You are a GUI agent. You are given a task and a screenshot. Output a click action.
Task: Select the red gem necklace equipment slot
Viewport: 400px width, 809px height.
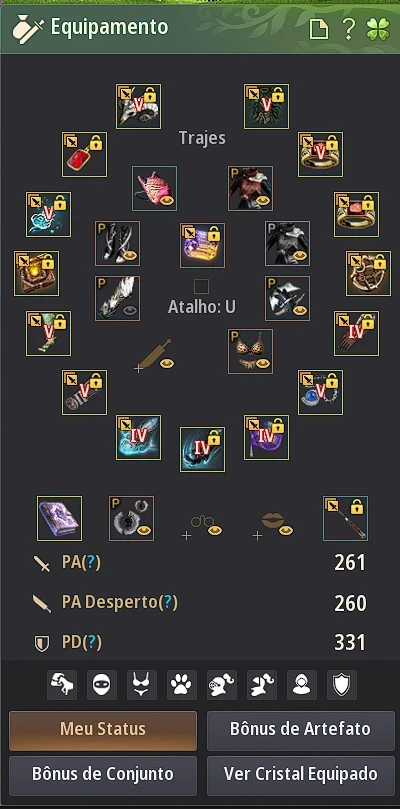85,154
